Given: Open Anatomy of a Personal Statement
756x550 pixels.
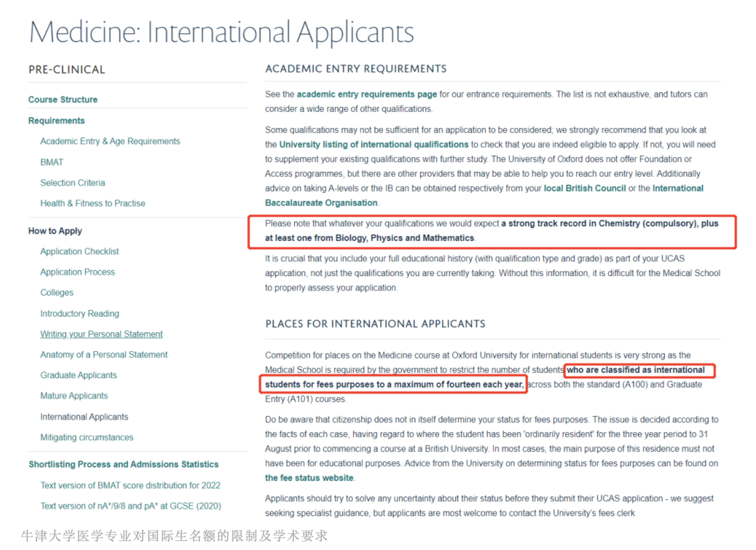Looking at the screenshot, I should (104, 355).
